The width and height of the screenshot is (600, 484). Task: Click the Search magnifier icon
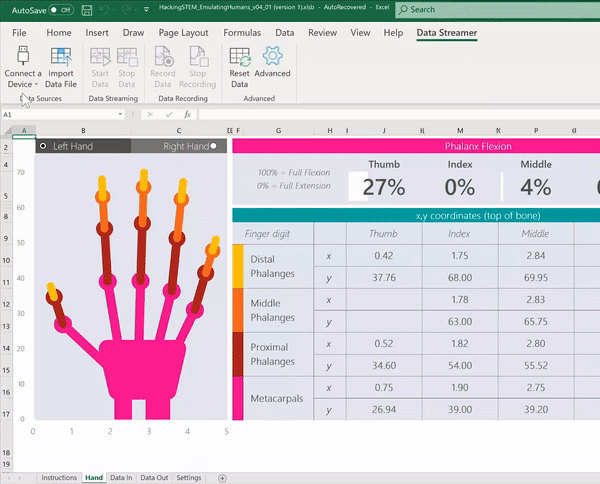click(403, 10)
